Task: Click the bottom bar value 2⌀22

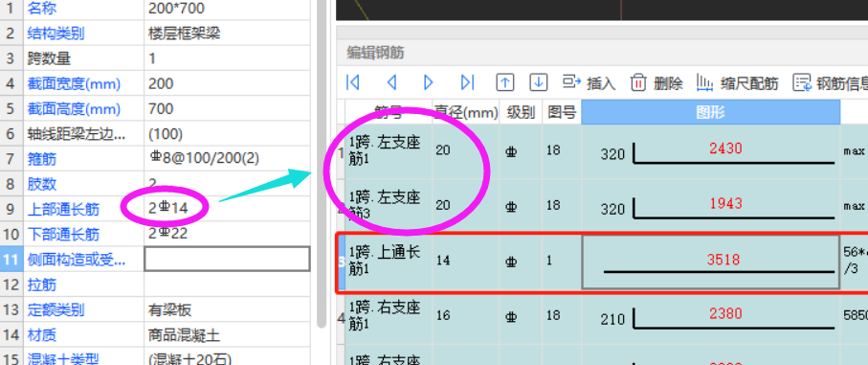Action: (167, 234)
